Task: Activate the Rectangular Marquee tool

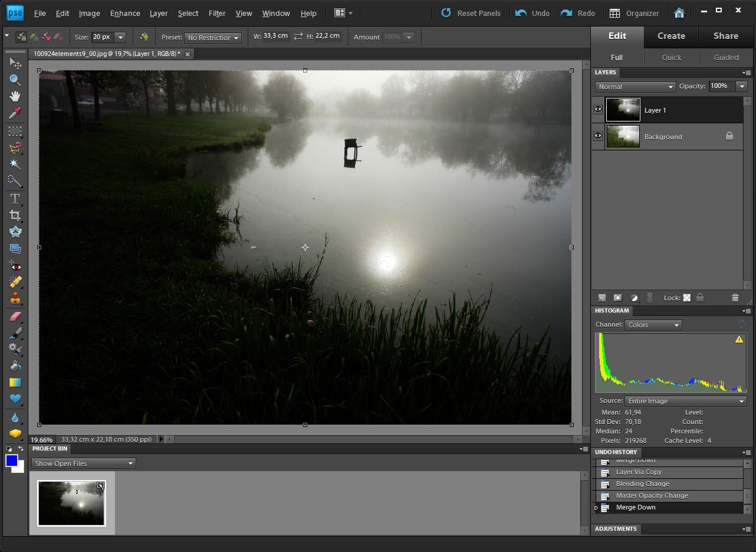Action: 15,132
